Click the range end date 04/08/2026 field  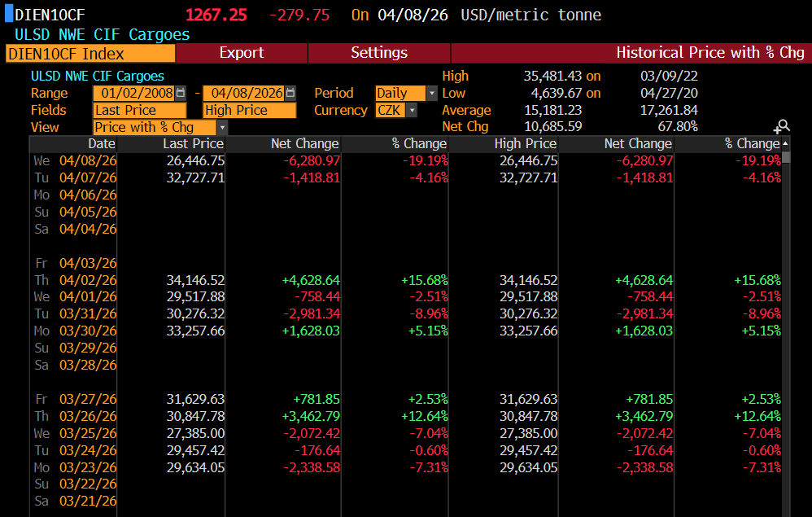point(243,93)
